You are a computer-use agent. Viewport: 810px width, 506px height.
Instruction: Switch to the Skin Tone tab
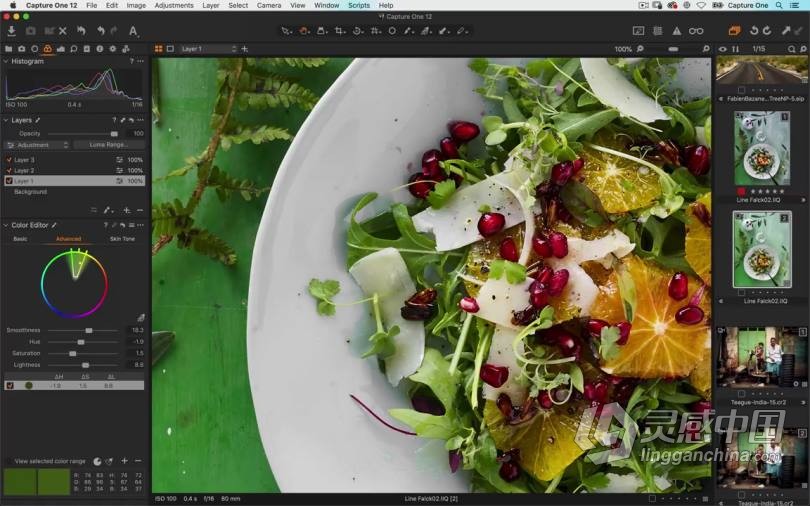(x=122, y=239)
